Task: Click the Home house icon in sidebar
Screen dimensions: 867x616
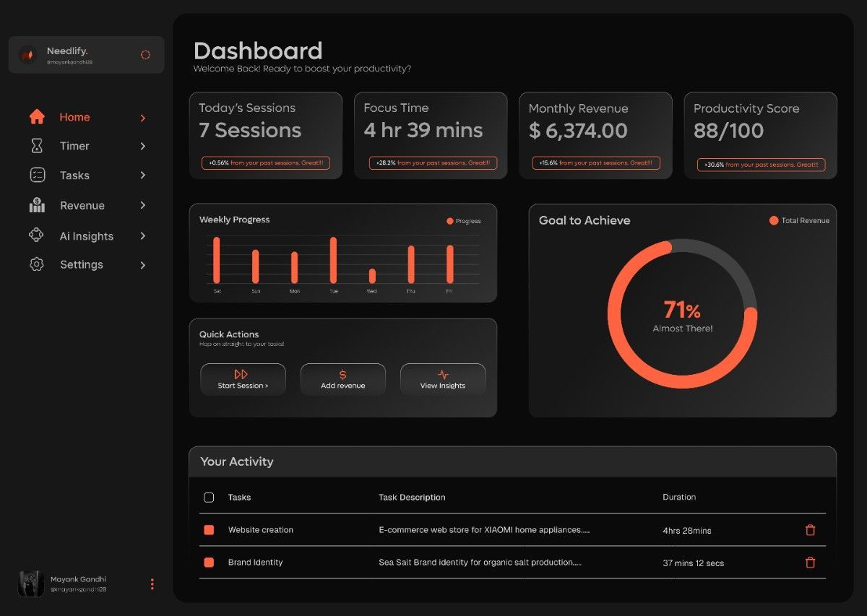Action: click(x=37, y=117)
